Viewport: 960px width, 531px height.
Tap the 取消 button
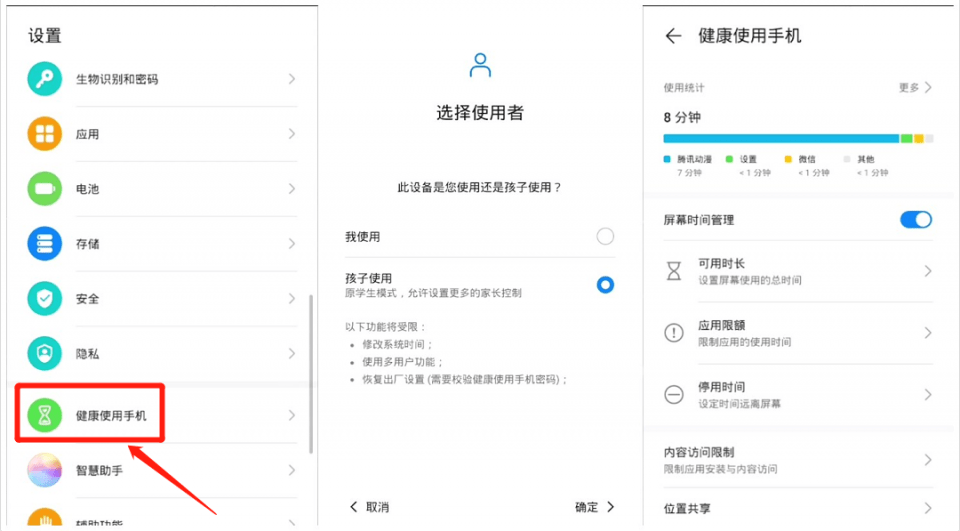tap(370, 507)
